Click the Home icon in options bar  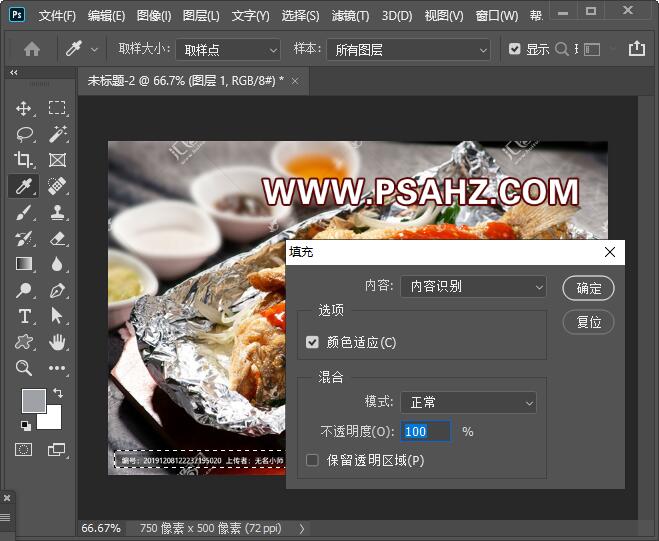(32, 49)
